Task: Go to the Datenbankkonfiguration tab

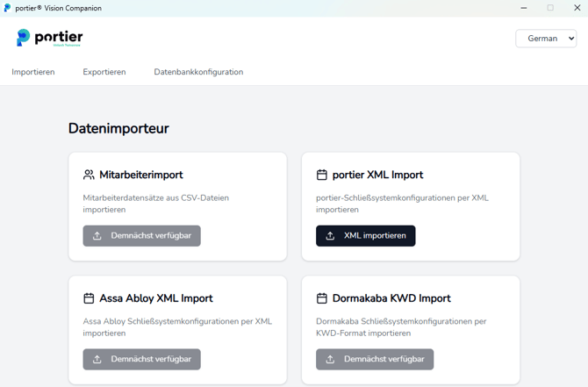Action: [x=198, y=72]
